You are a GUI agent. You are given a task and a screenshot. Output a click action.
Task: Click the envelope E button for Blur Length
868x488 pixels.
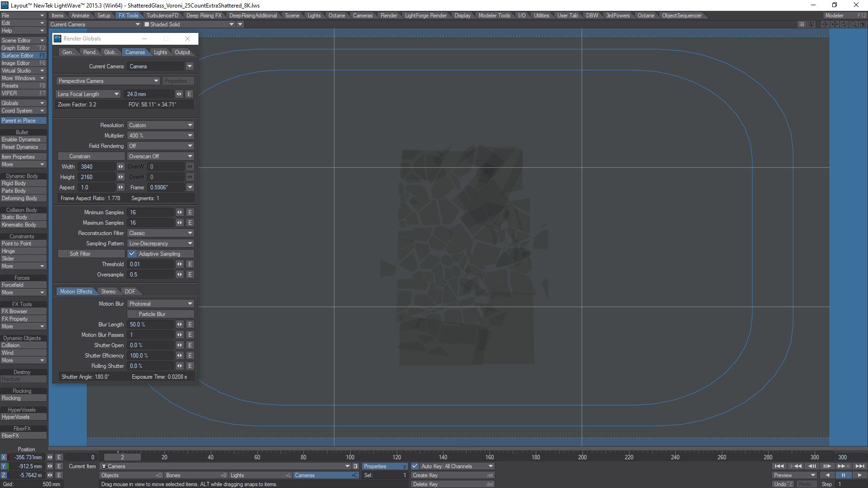click(190, 325)
